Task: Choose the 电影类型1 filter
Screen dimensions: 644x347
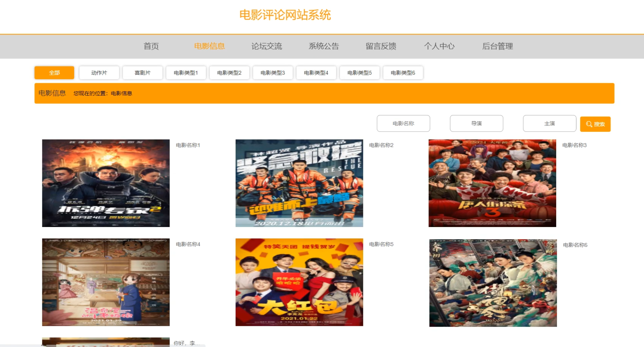Action: click(x=186, y=73)
